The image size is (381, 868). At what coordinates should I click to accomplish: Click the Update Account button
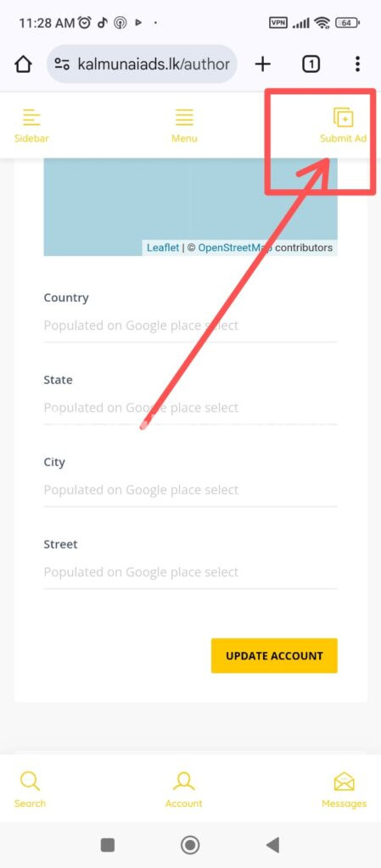click(x=274, y=655)
